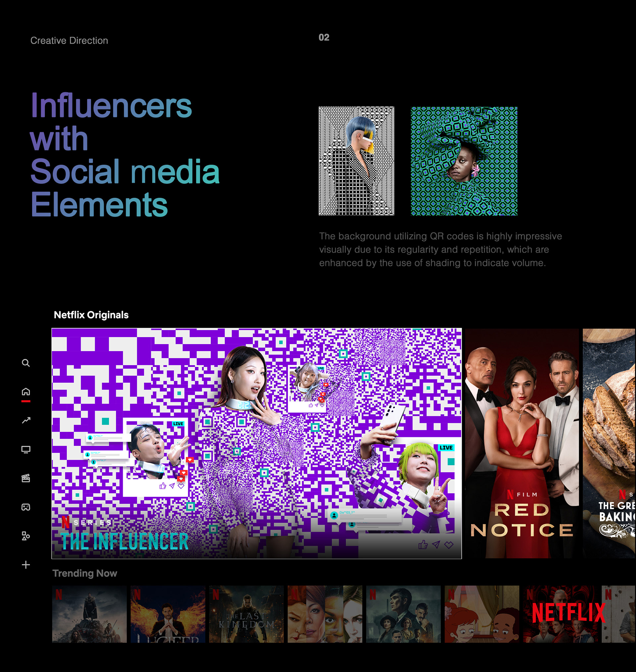Open the Red Notice film poster

tap(522, 443)
